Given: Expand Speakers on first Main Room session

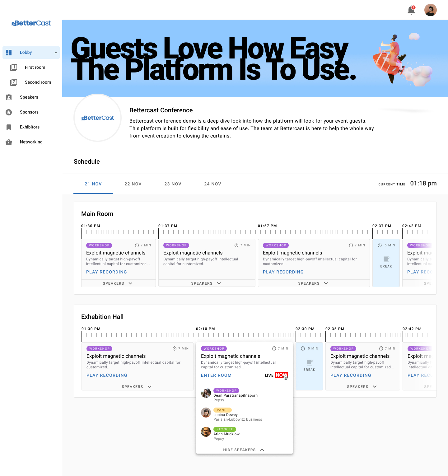Looking at the screenshot, I should (x=118, y=283).
